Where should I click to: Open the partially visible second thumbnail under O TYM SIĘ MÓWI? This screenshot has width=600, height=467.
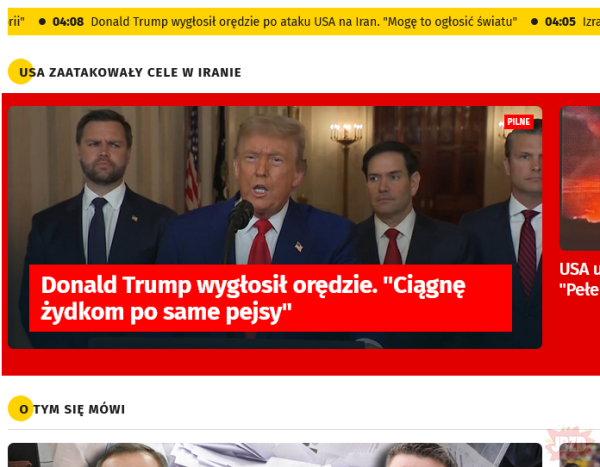tap(579, 455)
